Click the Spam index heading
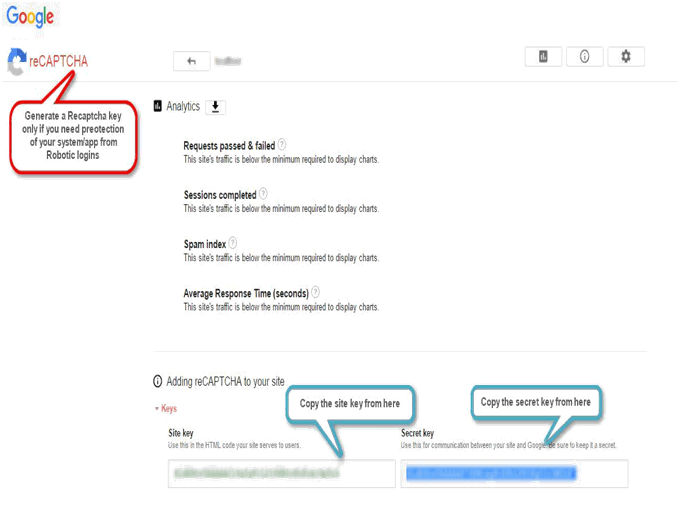This screenshot has width=680, height=510. (x=205, y=244)
